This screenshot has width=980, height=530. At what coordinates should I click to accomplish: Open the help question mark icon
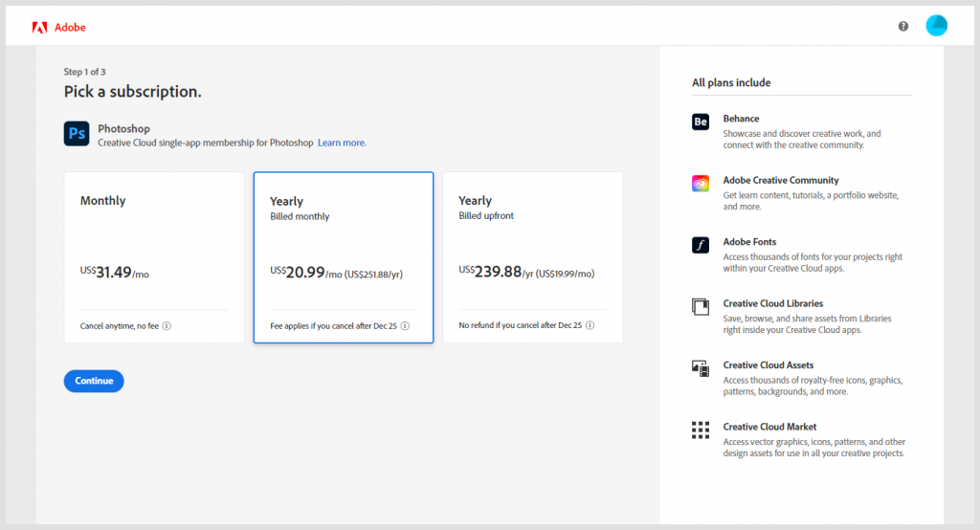903,27
